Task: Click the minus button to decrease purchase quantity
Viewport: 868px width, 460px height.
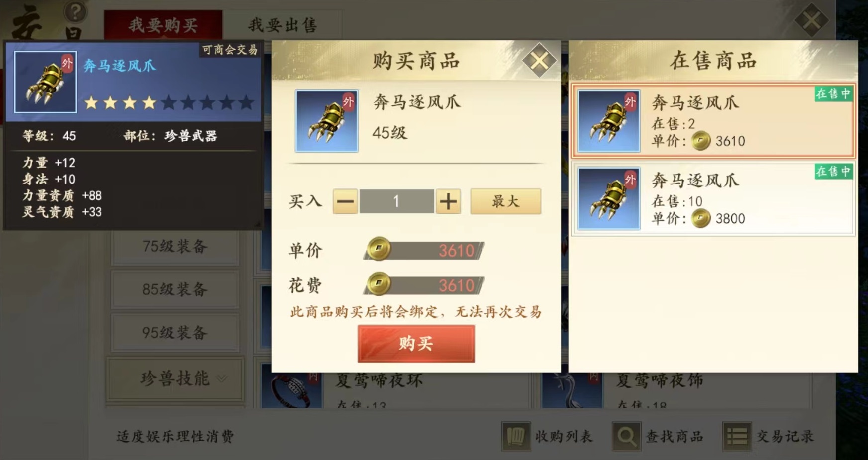Action: coord(345,201)
